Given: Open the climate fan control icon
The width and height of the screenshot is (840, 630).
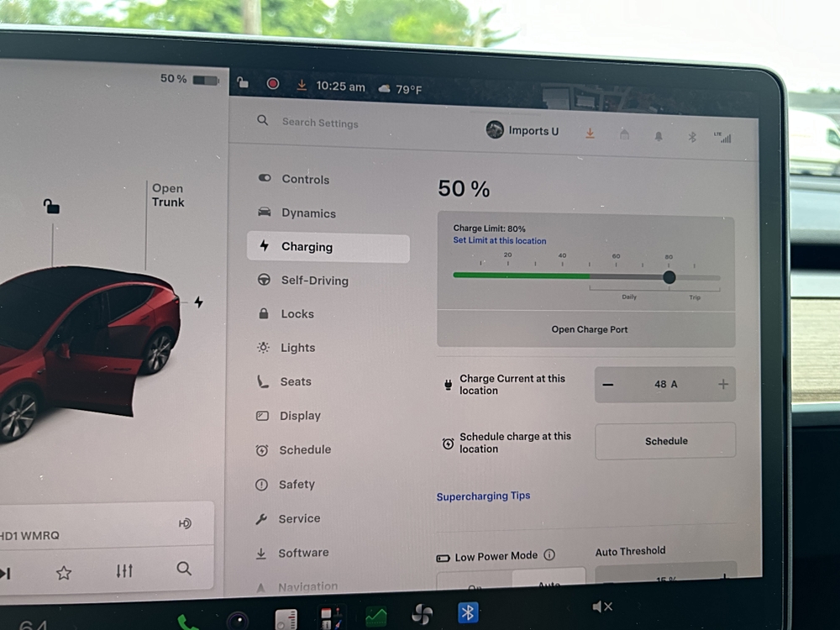Looking at the screenshot, I should (x=423, y=614).
